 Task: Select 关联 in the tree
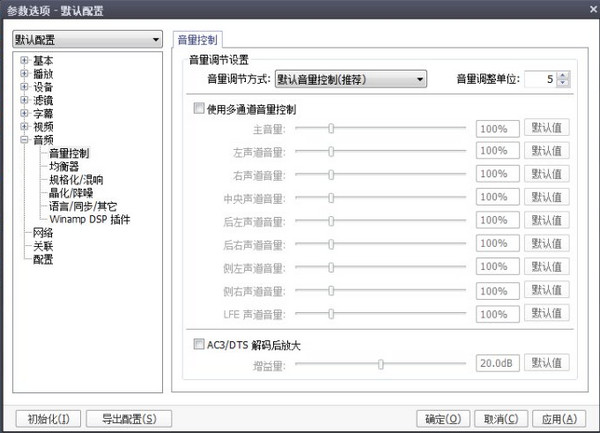pos(43,246)
